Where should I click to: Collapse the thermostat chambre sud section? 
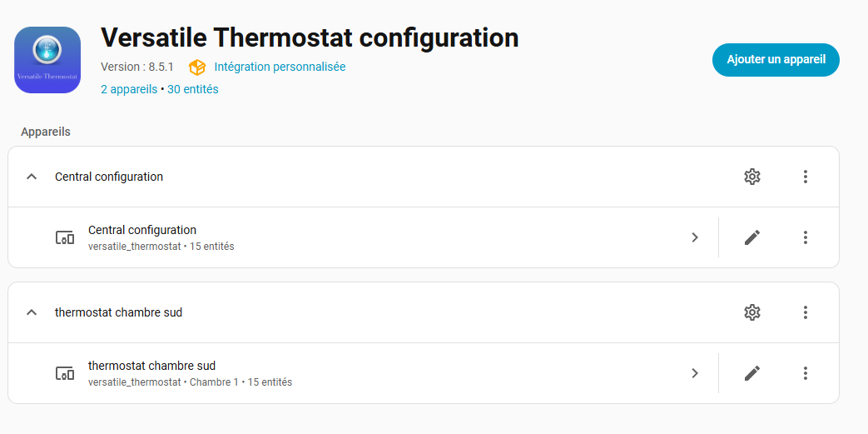(32, 312)
